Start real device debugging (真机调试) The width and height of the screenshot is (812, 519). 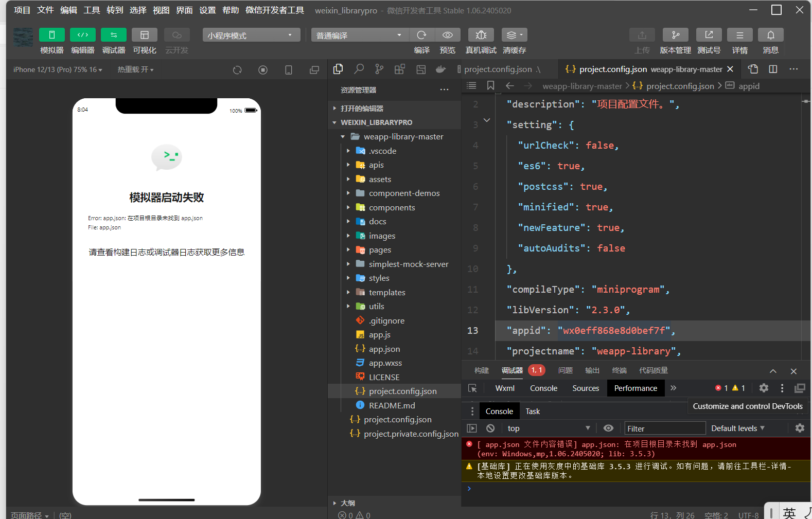coord(481,35)
